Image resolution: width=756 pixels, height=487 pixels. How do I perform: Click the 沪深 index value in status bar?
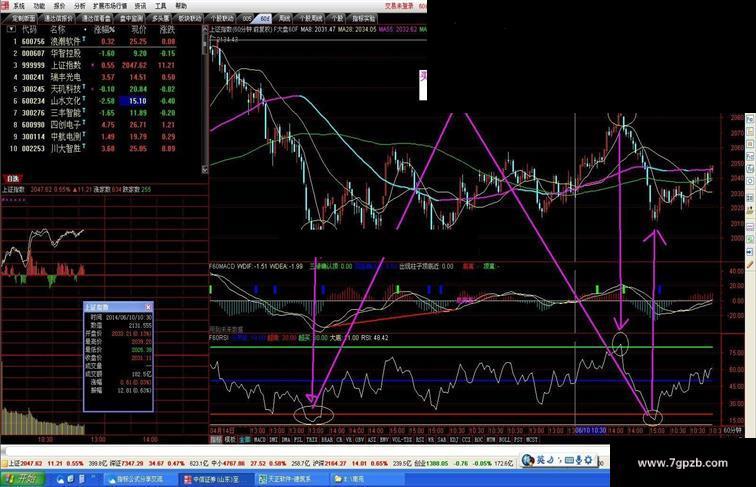pos(335,463)
